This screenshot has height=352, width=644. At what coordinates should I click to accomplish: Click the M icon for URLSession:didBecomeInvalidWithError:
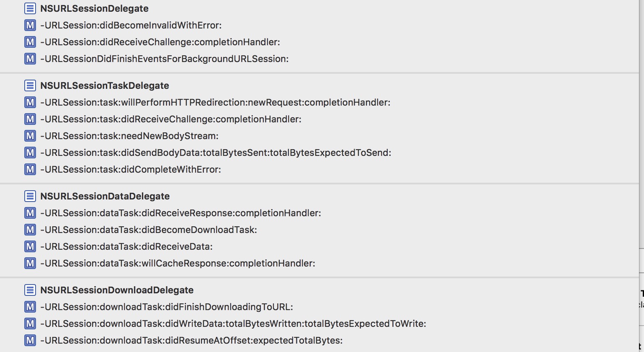[30, 25]
